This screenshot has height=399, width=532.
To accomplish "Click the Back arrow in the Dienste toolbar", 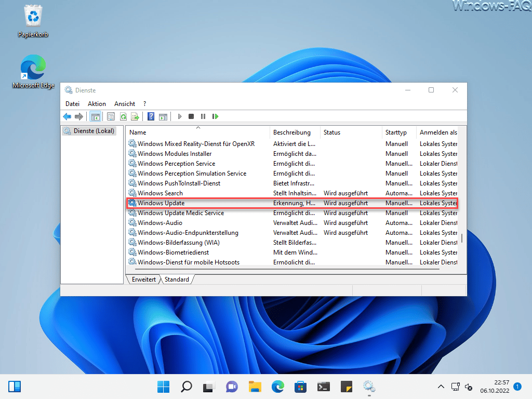I will pos(67,117).
